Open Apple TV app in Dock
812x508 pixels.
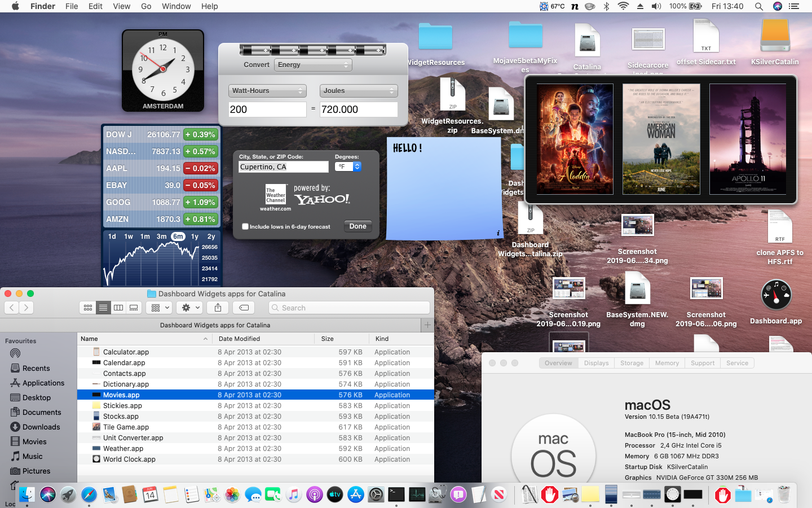tap(335, 495)
